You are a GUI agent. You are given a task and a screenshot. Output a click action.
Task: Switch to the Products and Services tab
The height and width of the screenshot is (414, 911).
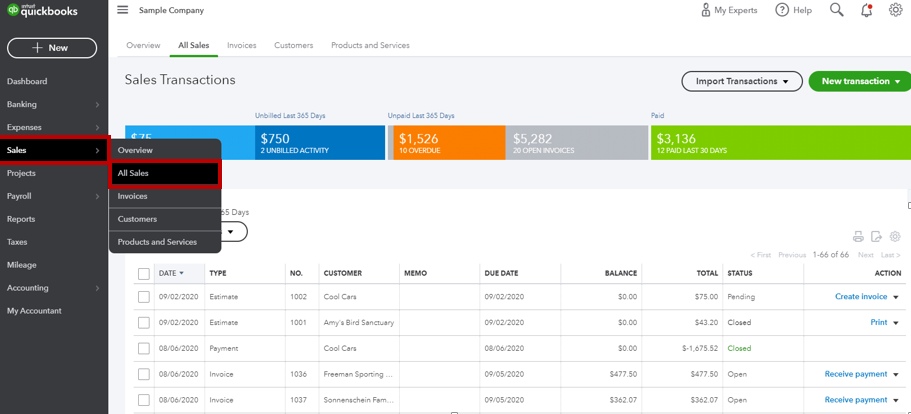tap(370, 45)
